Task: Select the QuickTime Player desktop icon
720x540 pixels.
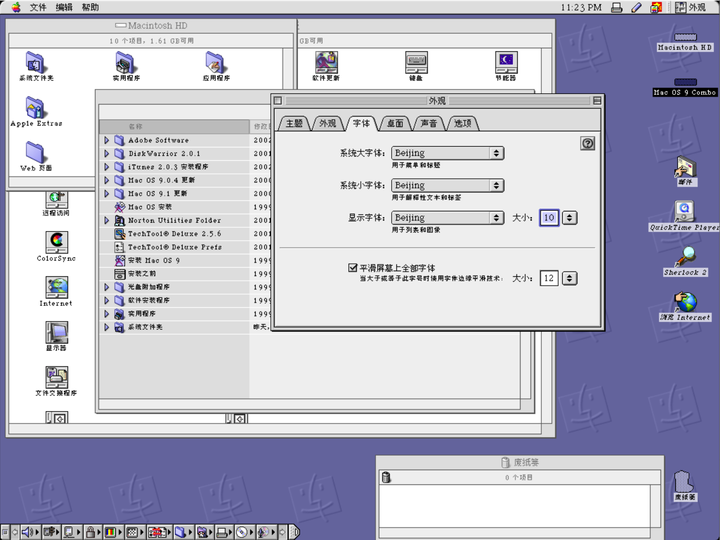Action: [x=684, y=211]
